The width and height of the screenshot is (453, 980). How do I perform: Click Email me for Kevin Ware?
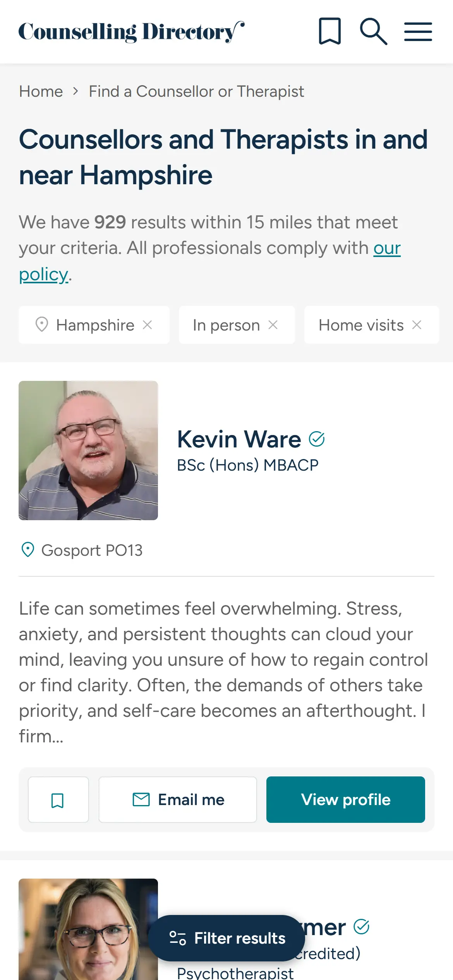(178, 799)
